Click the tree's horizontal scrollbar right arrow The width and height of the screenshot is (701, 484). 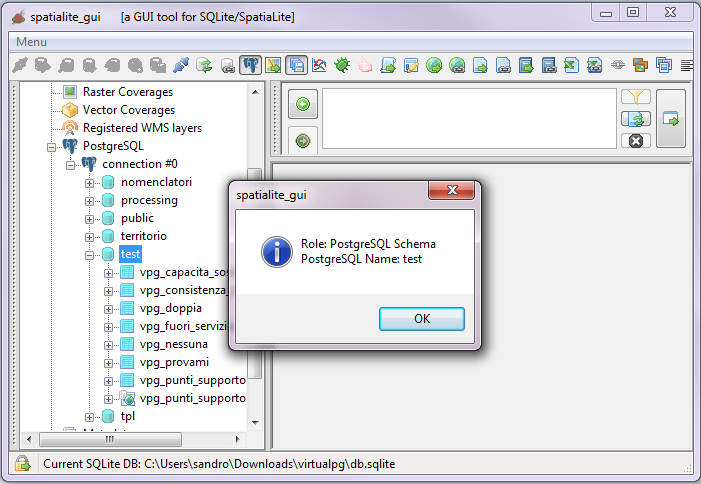237,439
